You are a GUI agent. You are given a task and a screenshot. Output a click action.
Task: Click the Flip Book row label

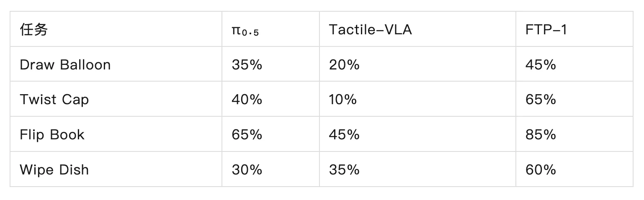tap(116, 134)
